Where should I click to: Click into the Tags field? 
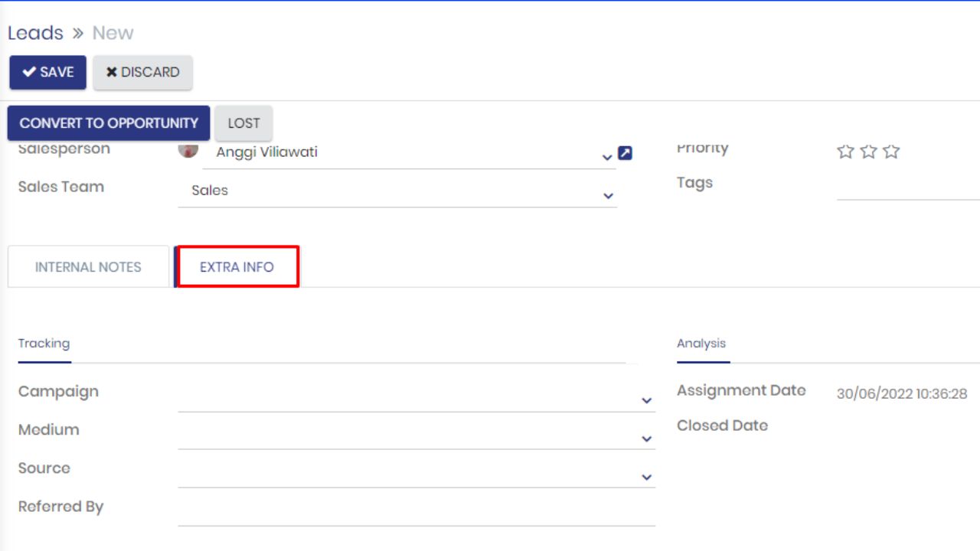click(x=907, y=187)
